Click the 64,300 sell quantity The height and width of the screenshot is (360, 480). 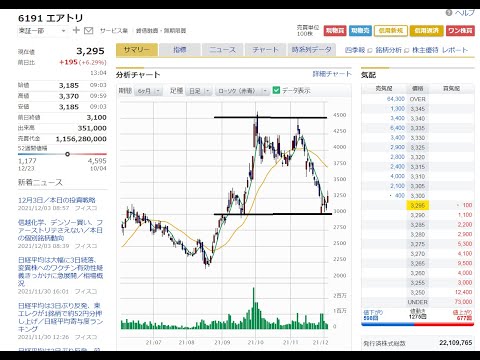point(396,99)
